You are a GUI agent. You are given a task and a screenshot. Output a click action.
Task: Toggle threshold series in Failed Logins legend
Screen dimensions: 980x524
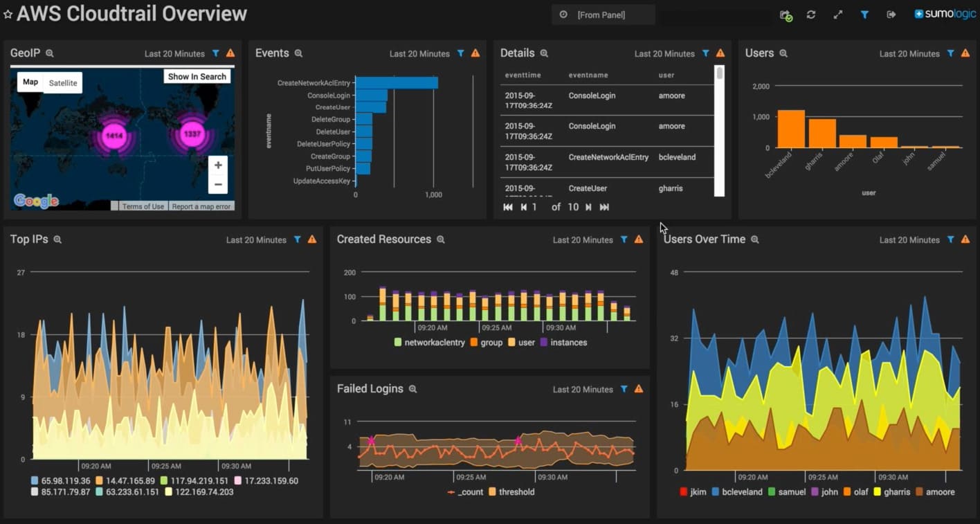tap(511, 492)
